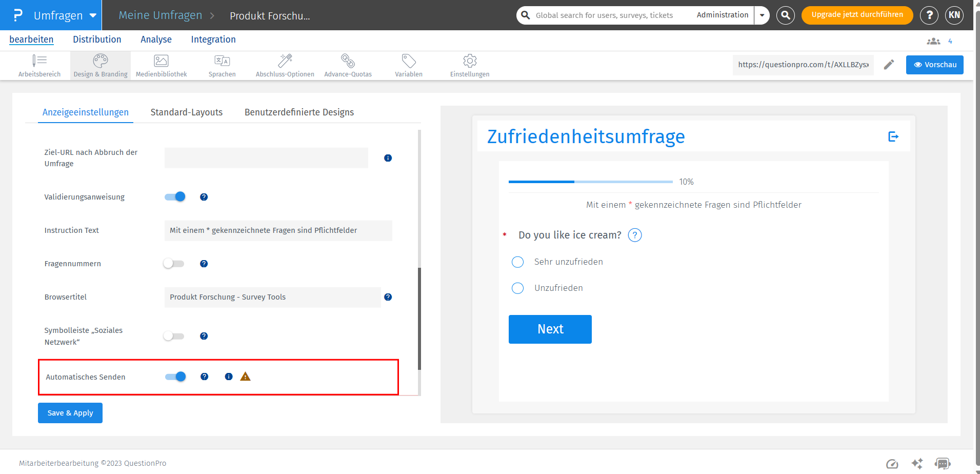This screenshot has height=474, width=980.
Task: Click help icon for Symbolleiste Soziales Netzwerk
Action: pyautogui.click(x=204, y=336)
